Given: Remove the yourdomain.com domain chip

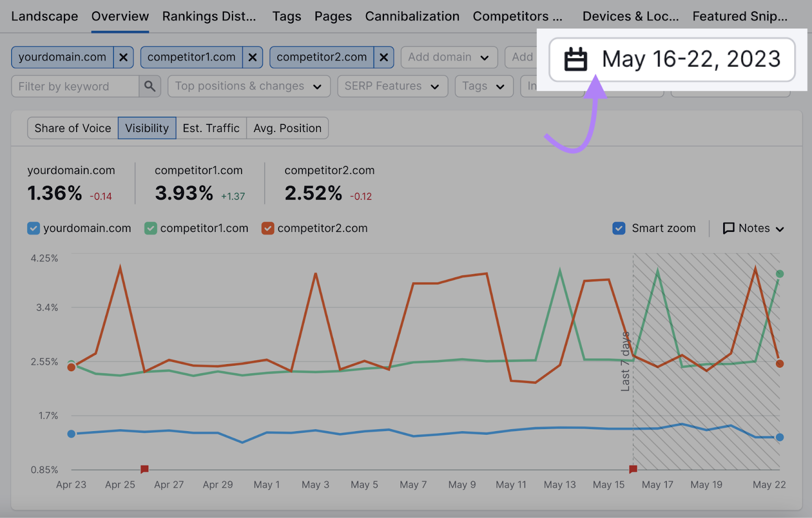Looking at the screenshot, I should 123,57.
